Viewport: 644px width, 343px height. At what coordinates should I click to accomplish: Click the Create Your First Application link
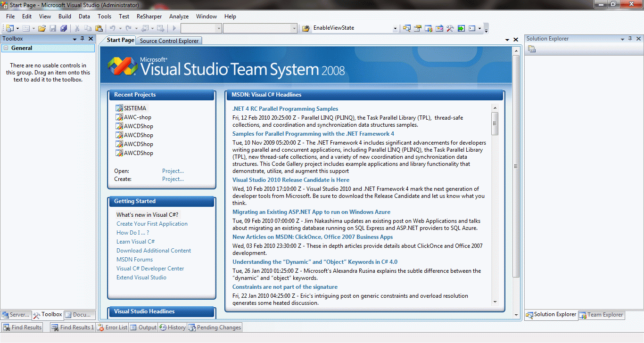click(152, 224)
